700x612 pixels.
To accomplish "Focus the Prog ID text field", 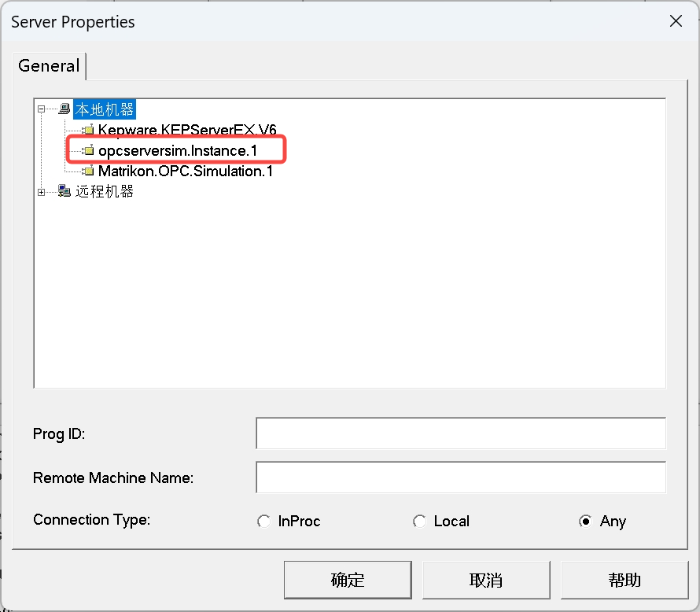I will pos(460,433).
